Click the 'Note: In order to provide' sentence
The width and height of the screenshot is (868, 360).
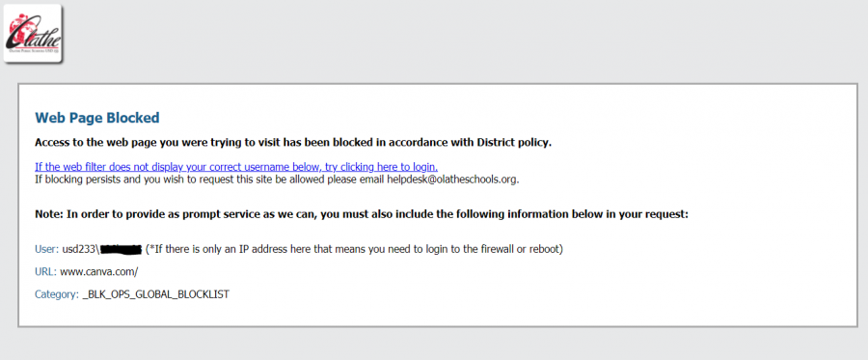pos(362,214)
